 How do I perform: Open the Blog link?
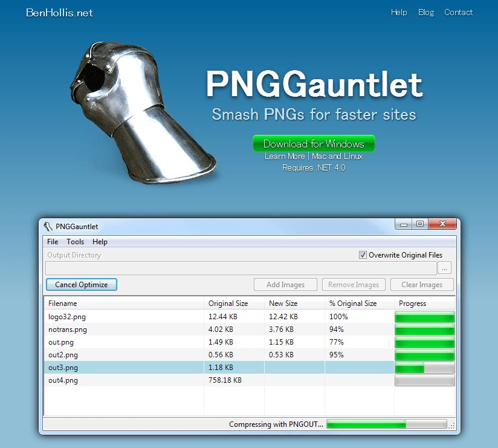(x=426, y=12)
